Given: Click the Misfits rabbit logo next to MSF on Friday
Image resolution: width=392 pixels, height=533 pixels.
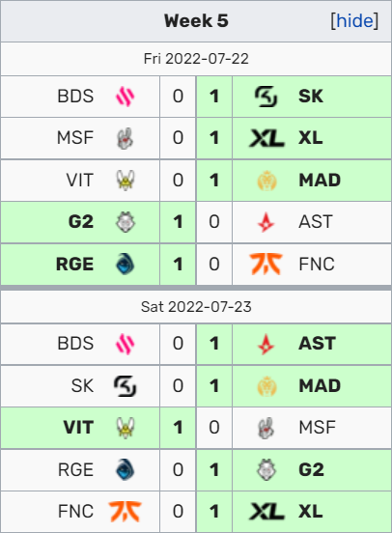Looking at the screenshot, I should click(126, 138).
